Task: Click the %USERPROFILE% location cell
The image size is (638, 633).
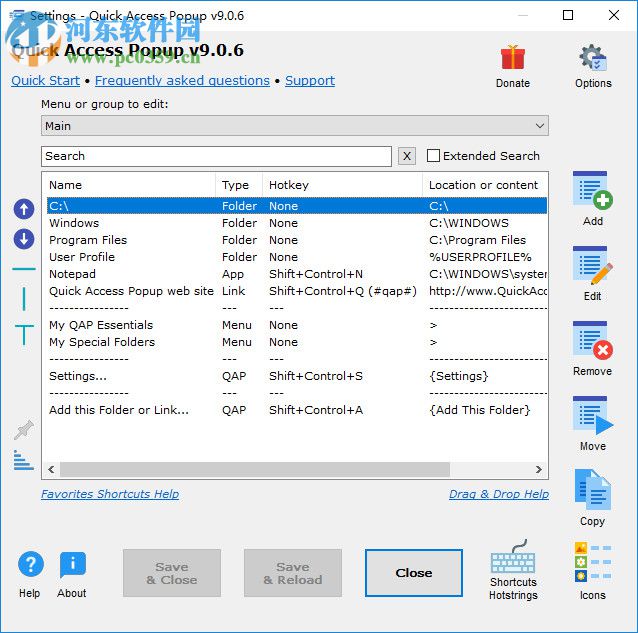Action: tap(480, 257)
